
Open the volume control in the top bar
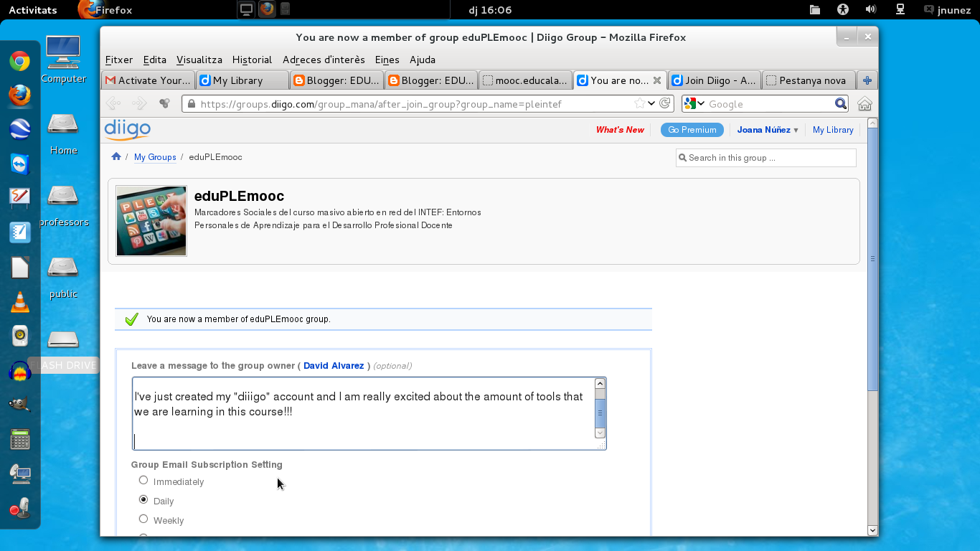tap(871, 9)
